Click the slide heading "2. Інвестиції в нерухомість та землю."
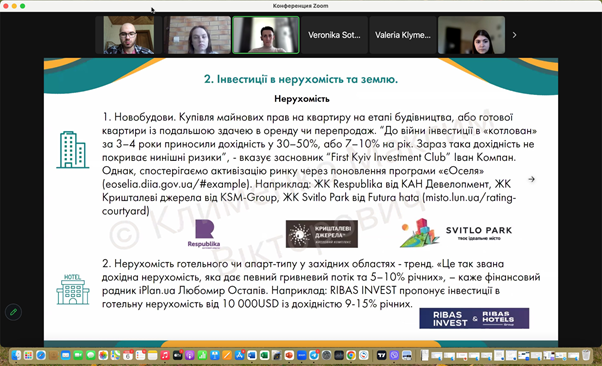Viewport: 602px width, 366px height. [301, 79]
